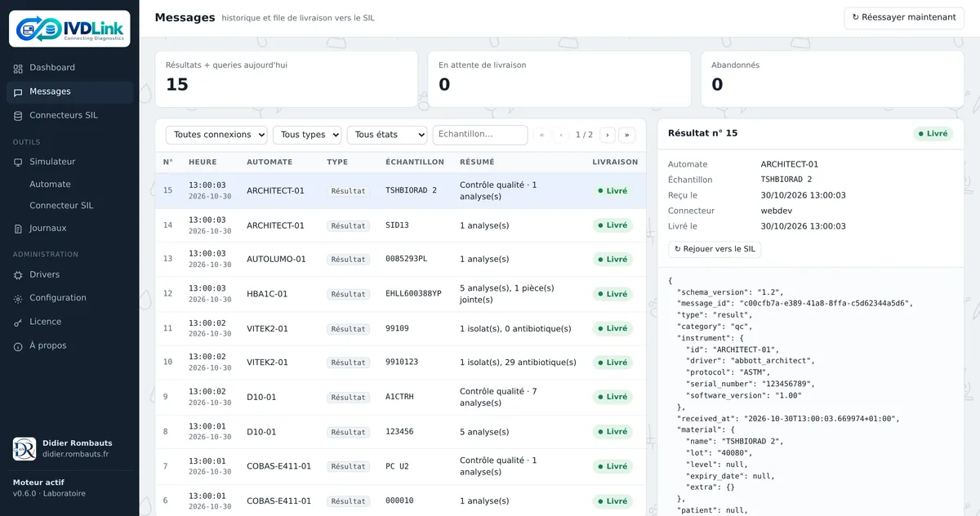Click the Messages speech bubble icon
Image resolution: width=980 pixels, height=516 pixels.
click(x=18, y=92)
